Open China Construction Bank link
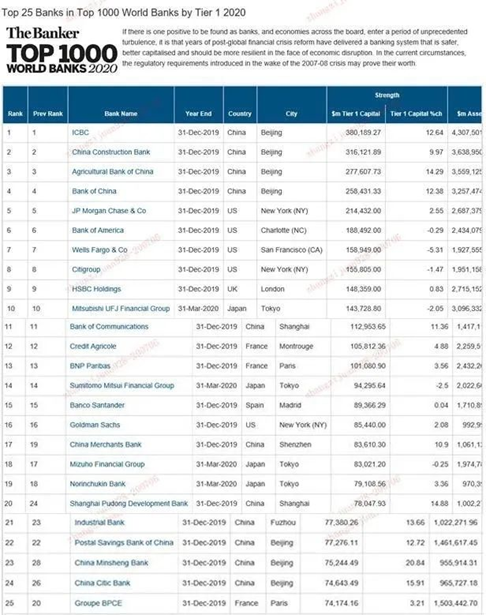 point(111,152)
